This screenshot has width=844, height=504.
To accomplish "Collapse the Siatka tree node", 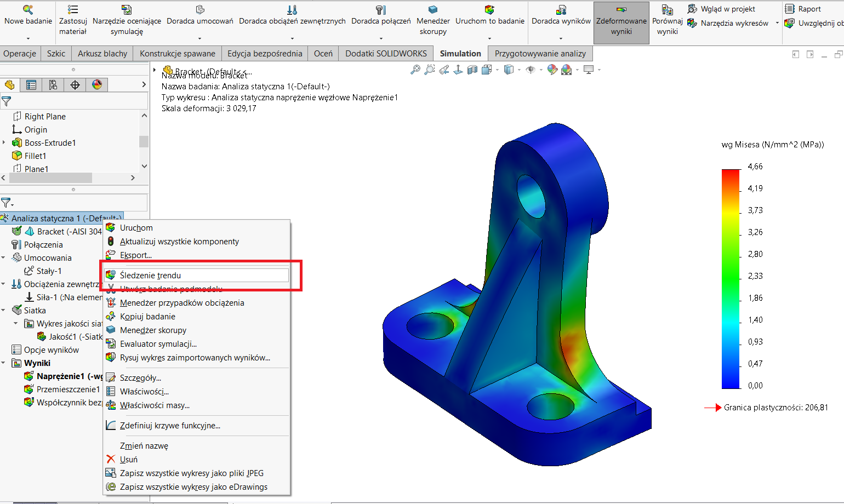I will click(x=3, y=310).
